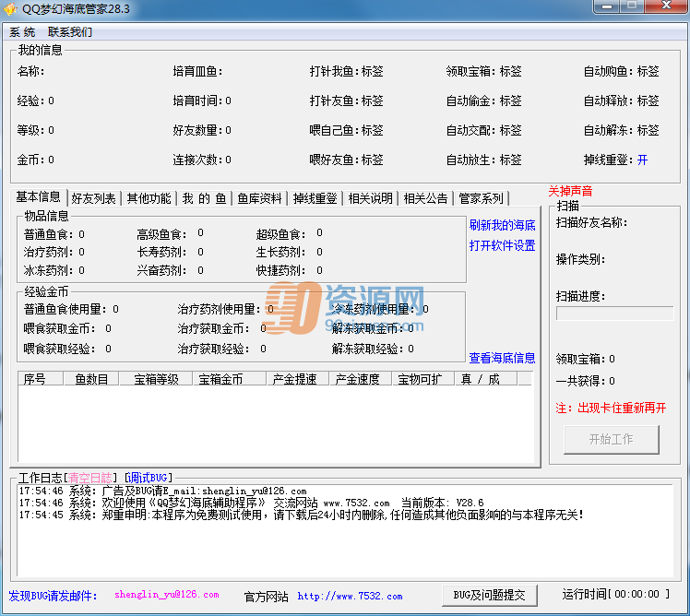
Task: View the 相关公告 tab
Action: pyautogui.click(x=425, y=198)
